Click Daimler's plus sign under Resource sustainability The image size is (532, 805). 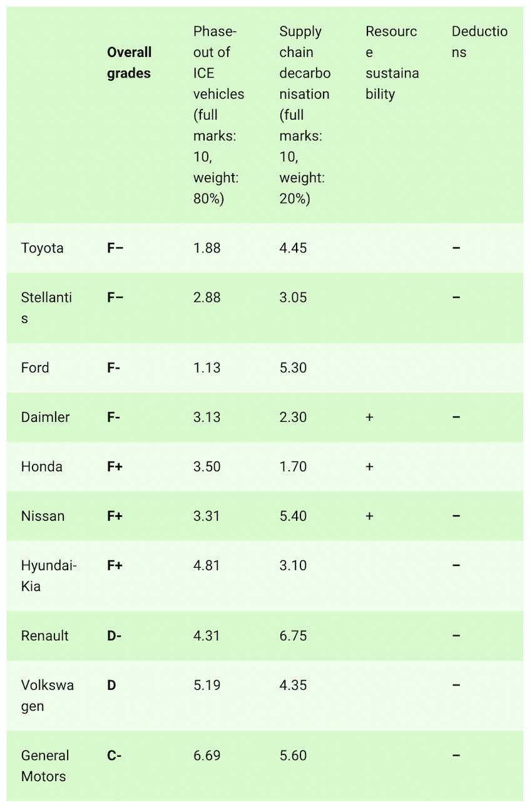tap(369, 418)
